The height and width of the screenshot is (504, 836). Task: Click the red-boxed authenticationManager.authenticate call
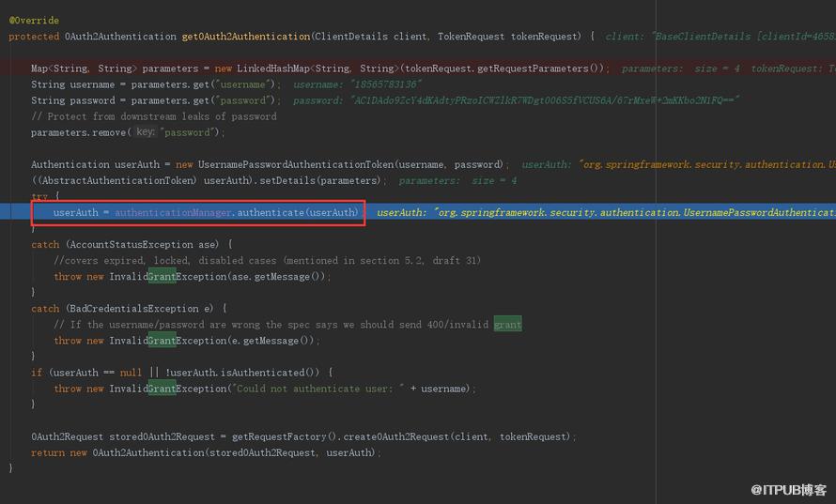206,212
